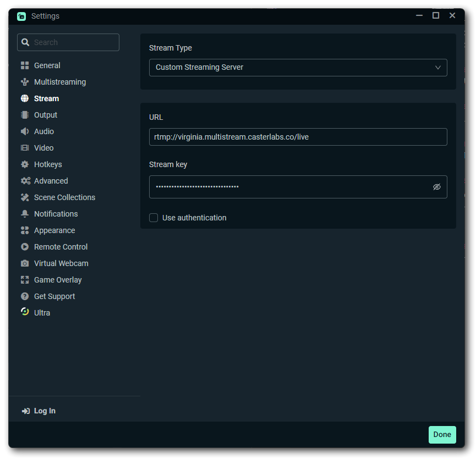This screenshot has height=459, width=476.
Task: Reveal the hidden stream key
Action: (x=437, y=187)
